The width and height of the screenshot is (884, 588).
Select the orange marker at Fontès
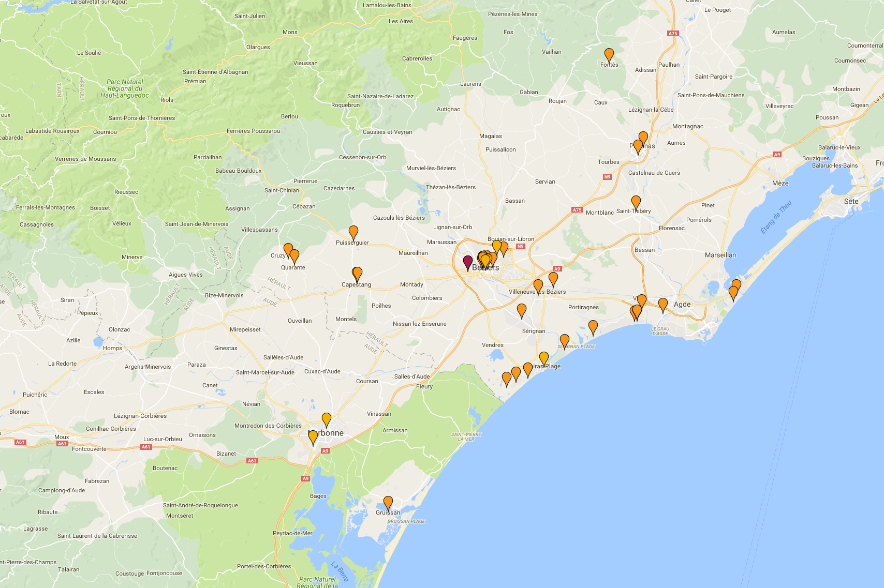point(609,55)
